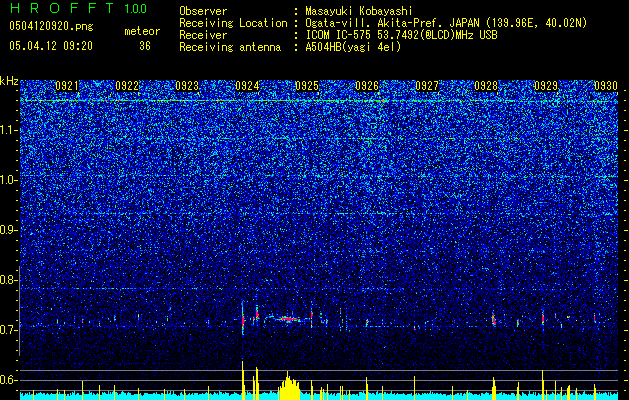Image resolution: width=629 pixels, height=400 pixels.
Task: Click the 0.9 frequency axis label
Action: (9, 230)
